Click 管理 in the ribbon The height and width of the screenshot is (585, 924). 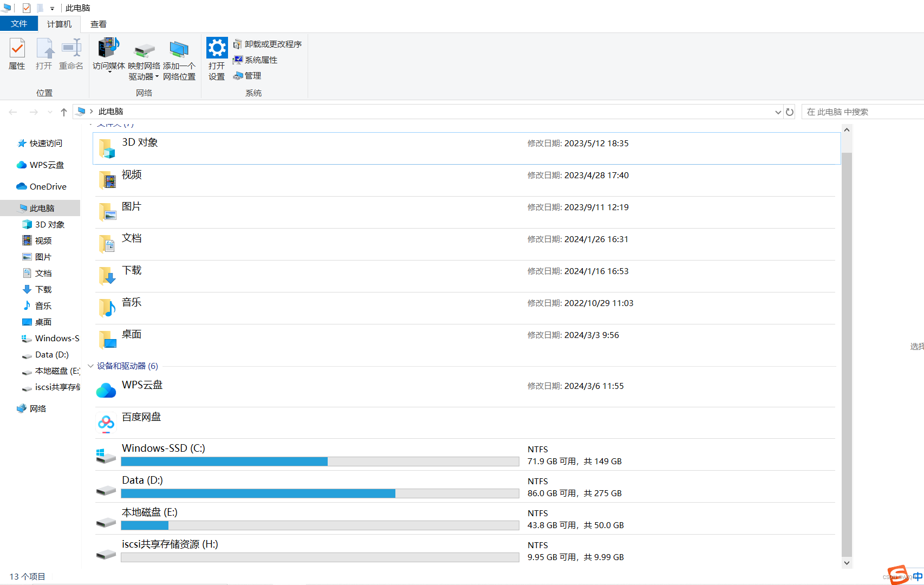(x=247, y=75)
